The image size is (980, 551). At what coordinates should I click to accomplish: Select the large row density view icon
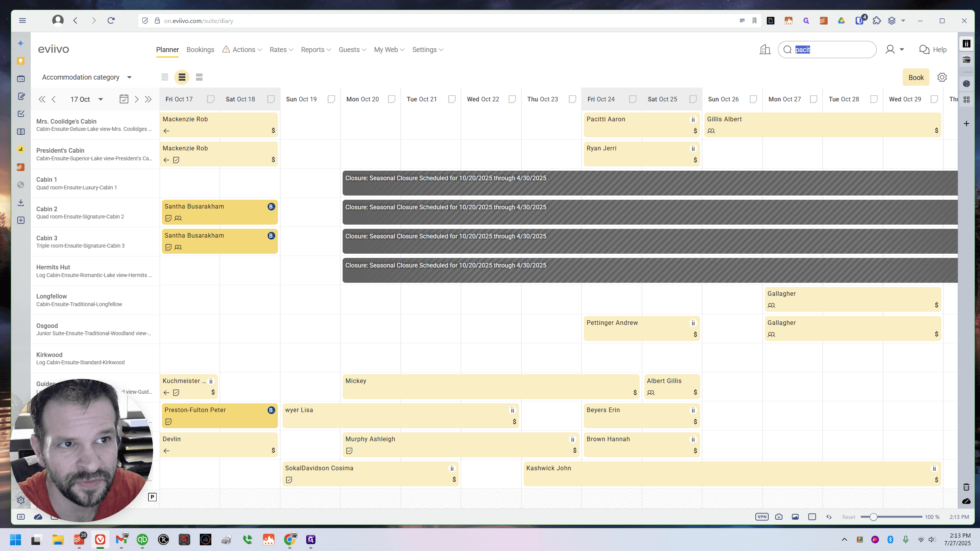pos(199,77)
